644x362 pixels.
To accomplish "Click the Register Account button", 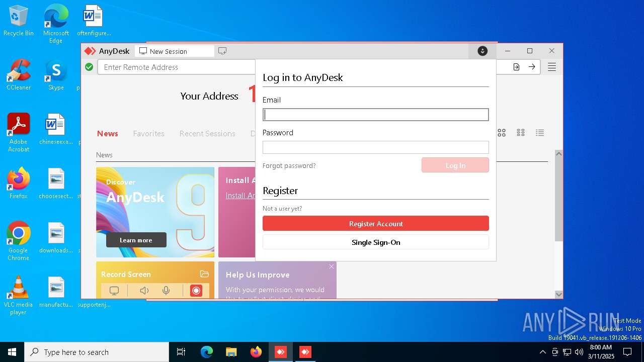I will (376, 223).
